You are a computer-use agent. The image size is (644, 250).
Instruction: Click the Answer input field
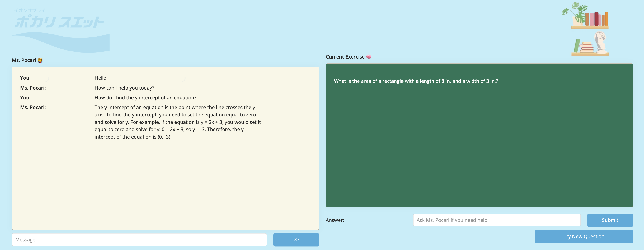point(496,220)
